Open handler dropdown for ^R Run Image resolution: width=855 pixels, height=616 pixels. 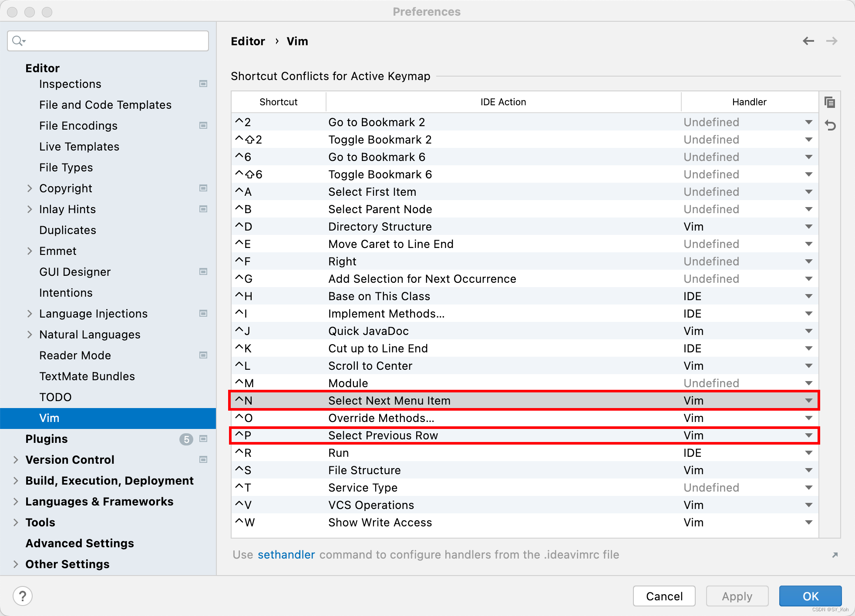(808, 453)
